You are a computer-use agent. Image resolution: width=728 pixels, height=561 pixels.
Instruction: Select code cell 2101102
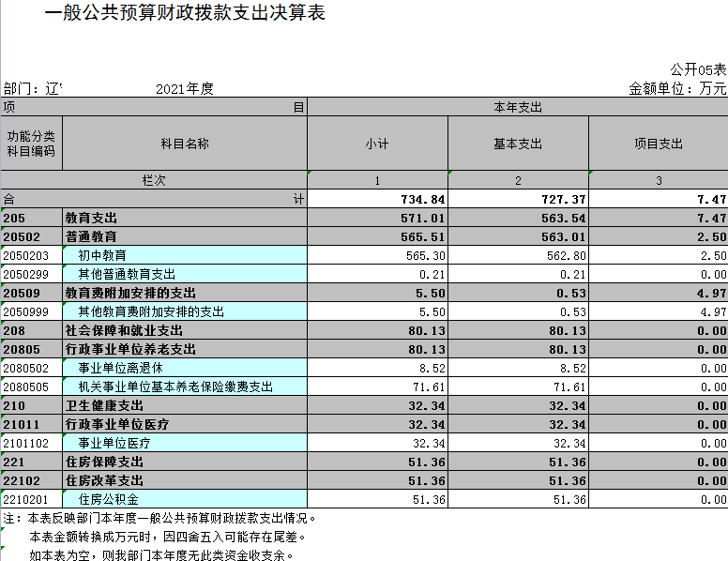[x=31, y=443]
